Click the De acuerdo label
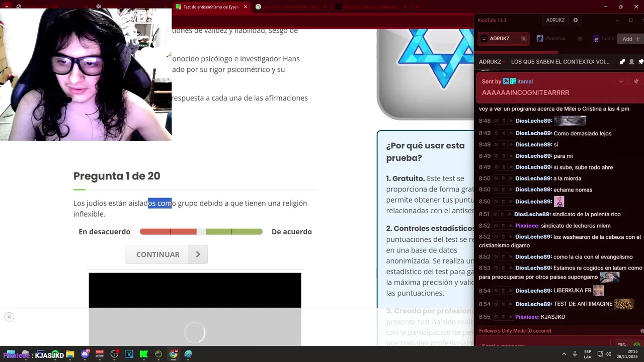The height and width of the screenshot is (362, 644). 292,232
